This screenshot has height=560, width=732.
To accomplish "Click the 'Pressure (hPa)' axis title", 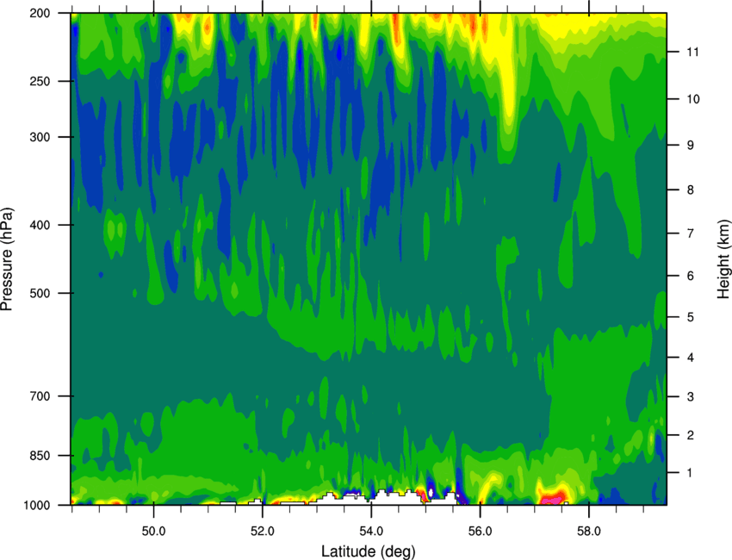I will click(7, 259).
